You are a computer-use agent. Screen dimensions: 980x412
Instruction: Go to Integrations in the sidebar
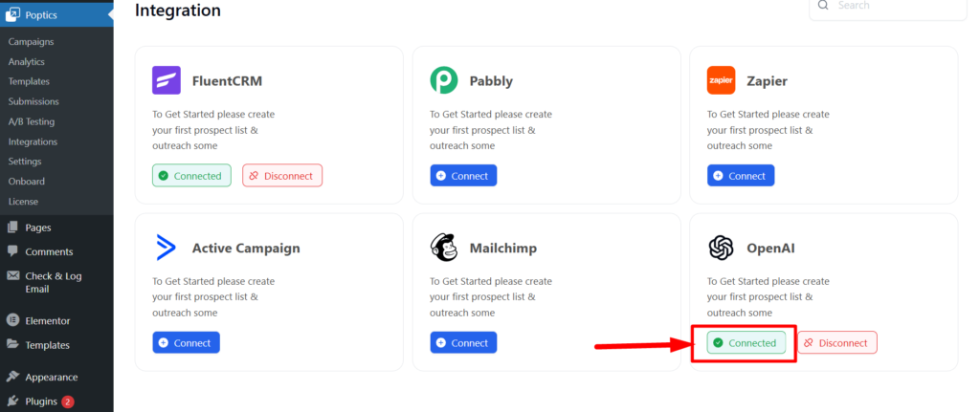33,141
